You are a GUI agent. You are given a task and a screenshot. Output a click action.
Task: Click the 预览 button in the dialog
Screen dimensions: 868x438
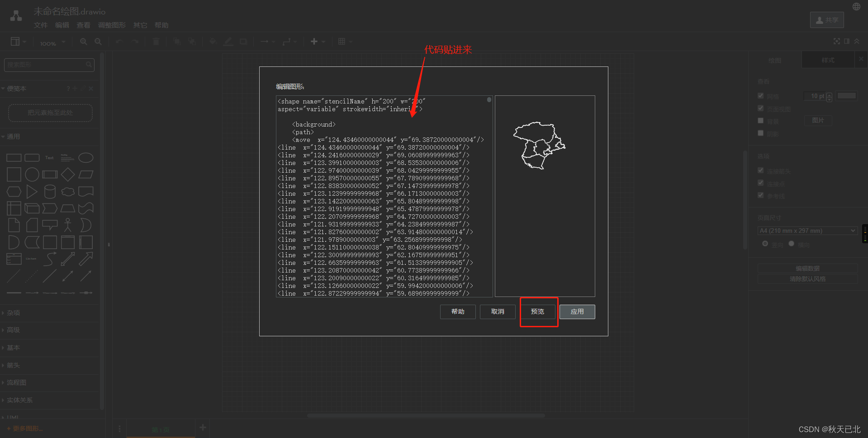[538, 311]
